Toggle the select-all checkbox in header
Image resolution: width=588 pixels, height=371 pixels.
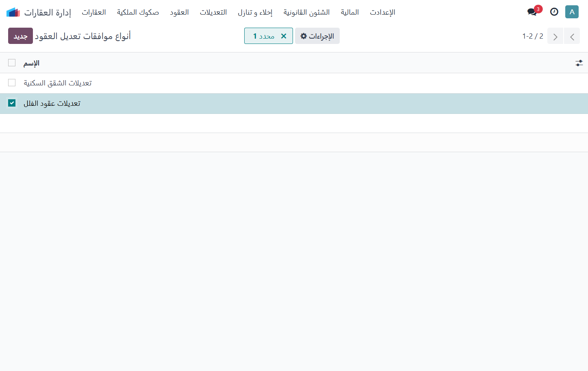[12, 63]
